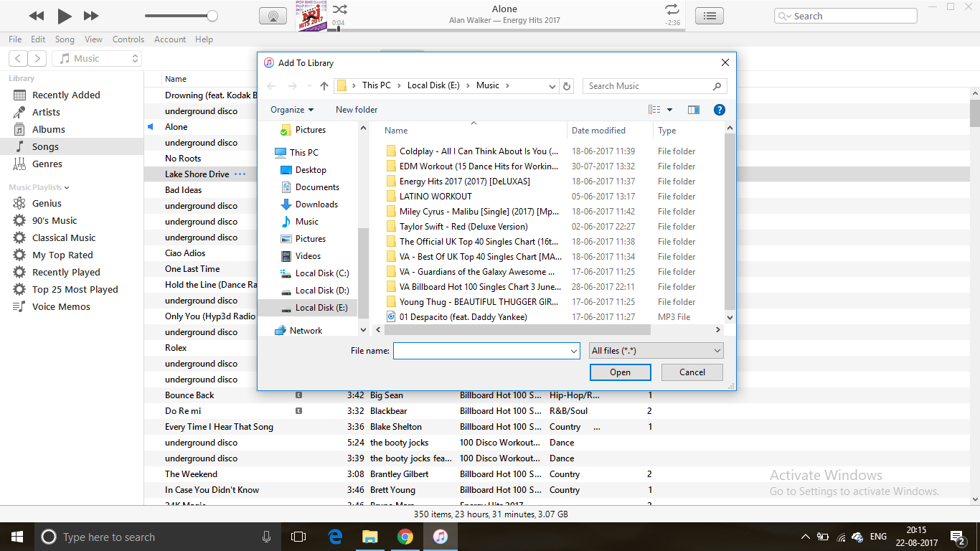Open the Song menu
The width and height of the screenshot is (980, 551).
(x=65, y=39)
